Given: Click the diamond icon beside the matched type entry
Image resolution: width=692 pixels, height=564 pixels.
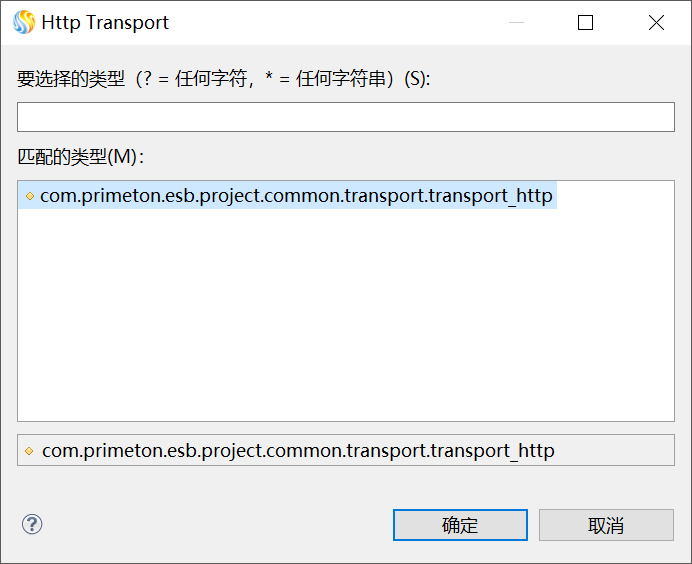Looking at the screenshot, I should (x=30, y=196).
